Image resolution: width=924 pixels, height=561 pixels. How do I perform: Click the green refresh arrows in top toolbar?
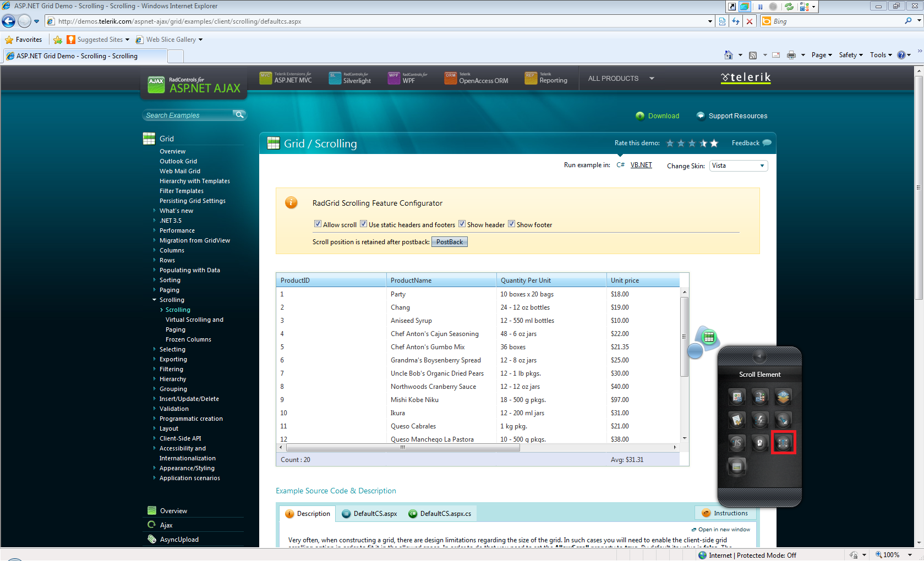coord(789,7)
